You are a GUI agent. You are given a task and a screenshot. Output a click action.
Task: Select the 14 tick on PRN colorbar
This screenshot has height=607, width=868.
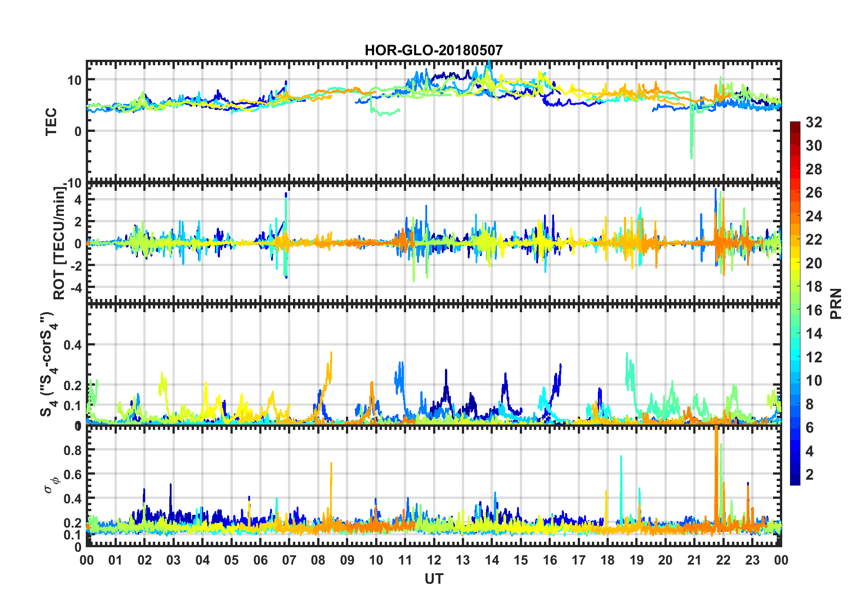tap(814, 334)
